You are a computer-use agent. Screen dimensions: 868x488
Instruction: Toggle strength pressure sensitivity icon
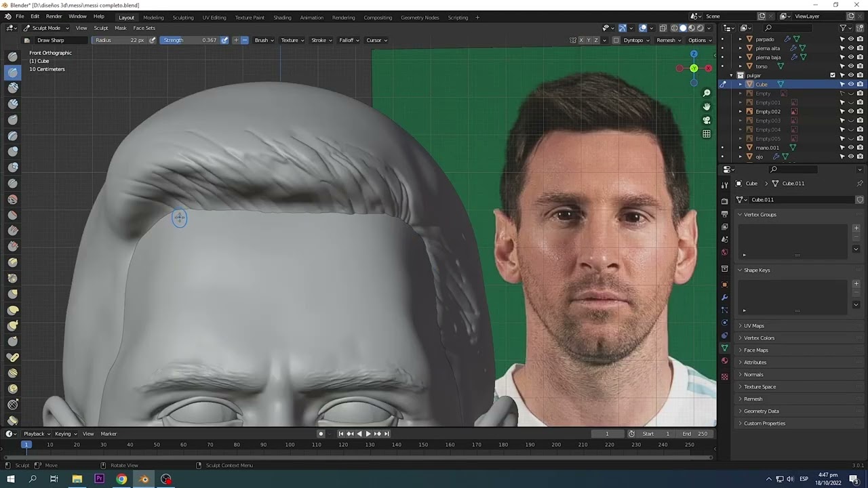click(x=224, y=40)
